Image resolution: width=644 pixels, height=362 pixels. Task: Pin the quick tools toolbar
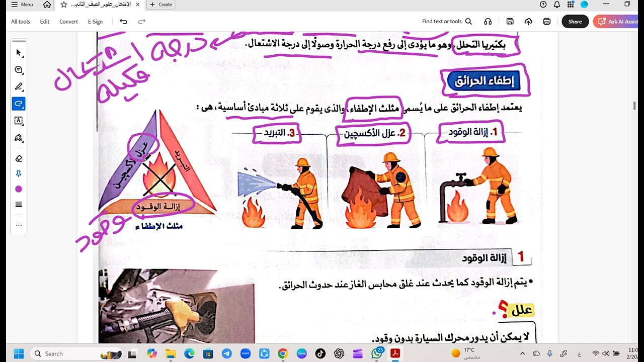pos(19,173)
